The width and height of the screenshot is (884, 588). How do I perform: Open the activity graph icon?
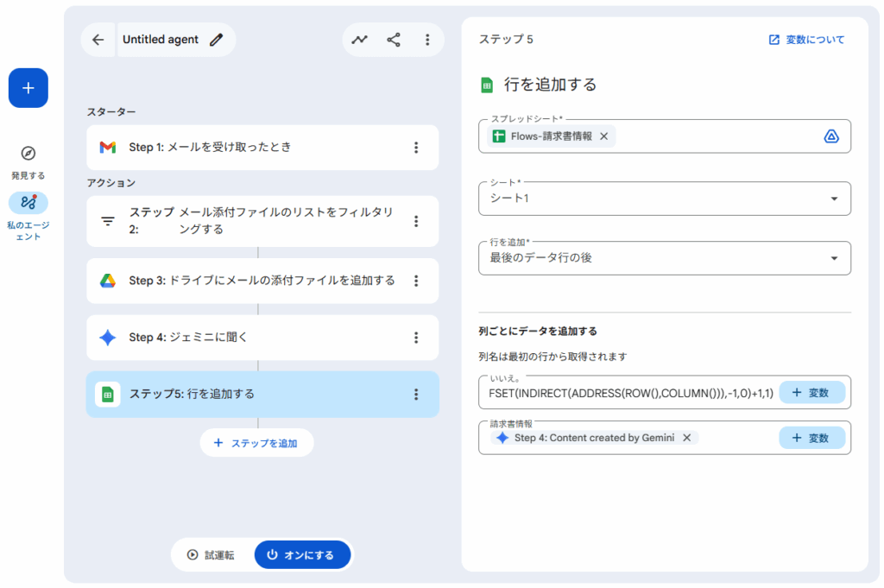click(x=359, y=40)
